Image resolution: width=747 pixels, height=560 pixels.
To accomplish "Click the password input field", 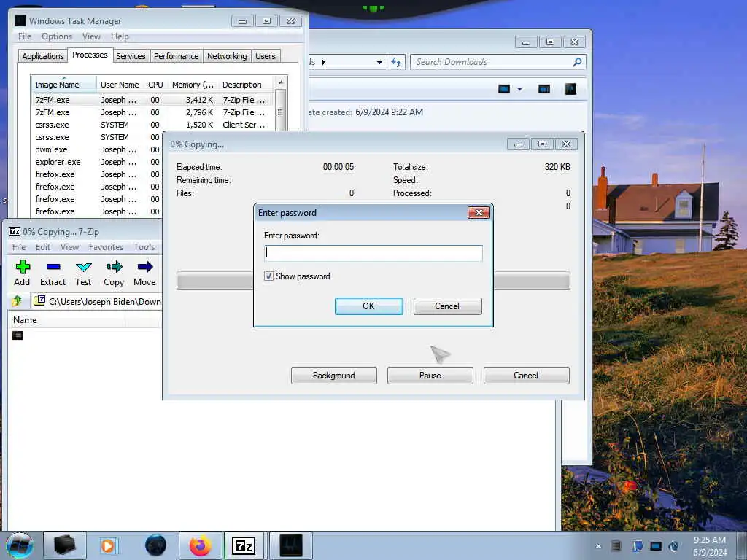I will (373, 253).
